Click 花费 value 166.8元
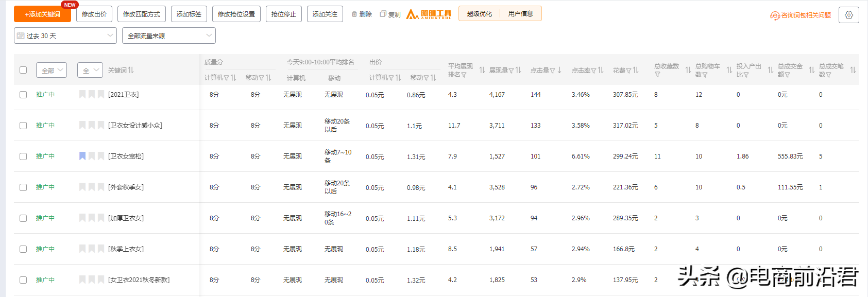 pos(624,249)
